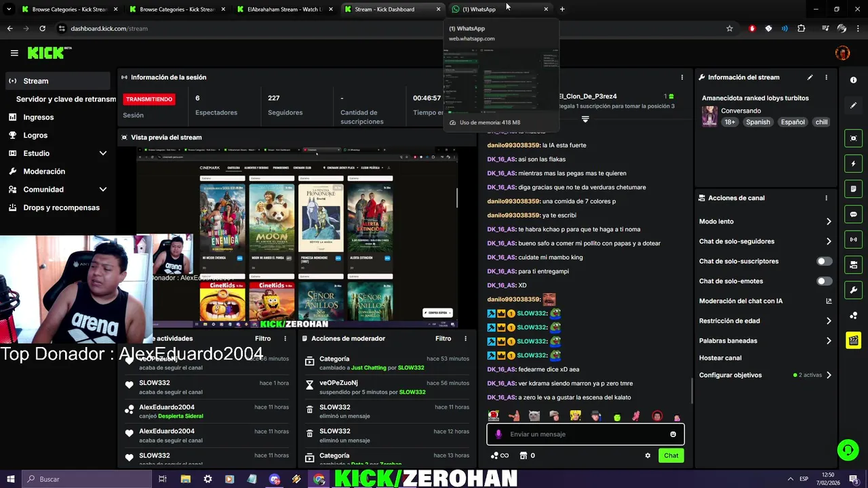This screenshot has width=868, height=488.
Task: Click the three dots icon in right sidebar
Action: [853, 315]
